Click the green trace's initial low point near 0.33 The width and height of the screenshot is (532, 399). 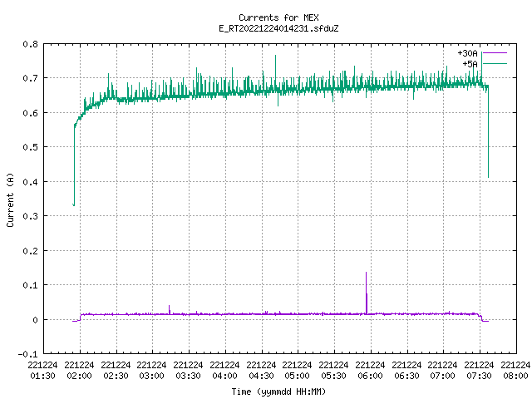74,204
